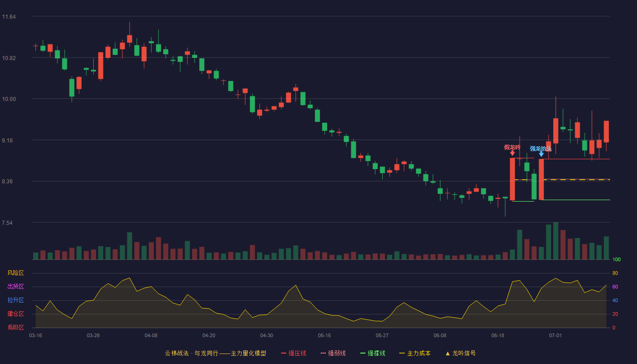Click the 05-27 date label
637x364 pixels.
tap(382, 335)
